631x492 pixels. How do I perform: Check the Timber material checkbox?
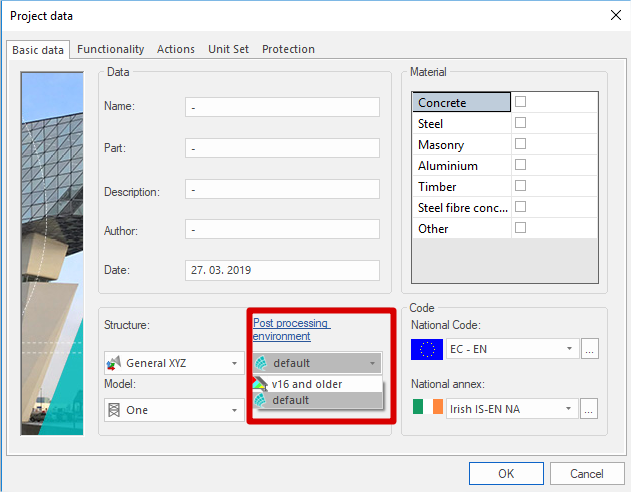pos(520,186)
